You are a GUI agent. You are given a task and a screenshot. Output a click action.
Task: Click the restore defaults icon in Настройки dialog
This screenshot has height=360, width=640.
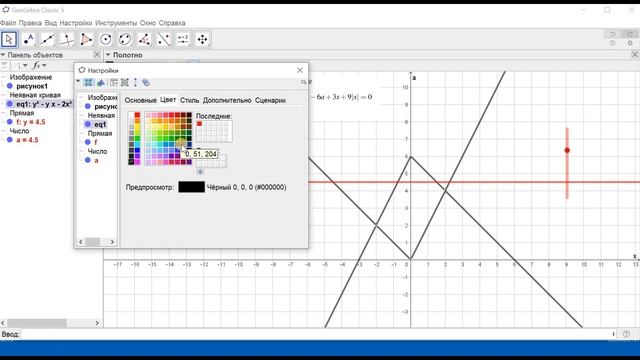click(303, 82)
